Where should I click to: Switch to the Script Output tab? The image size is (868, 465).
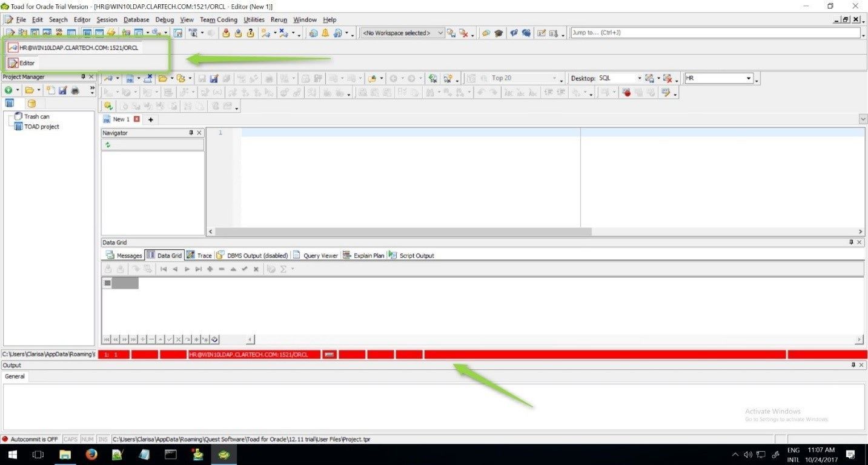pos(411,255)
